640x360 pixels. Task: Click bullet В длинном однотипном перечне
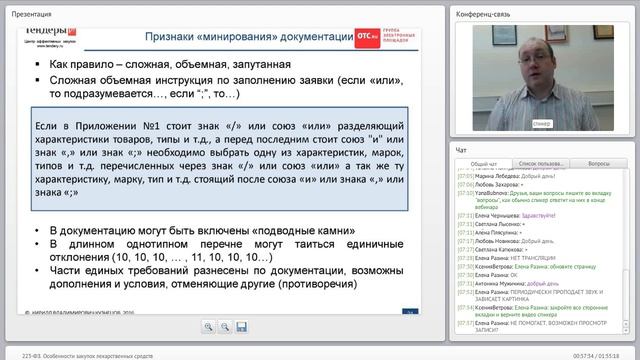click(x=227, y=251)
